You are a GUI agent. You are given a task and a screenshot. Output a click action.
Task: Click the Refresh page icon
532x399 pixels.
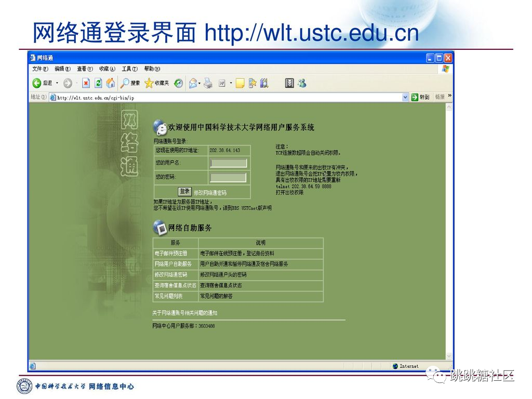tap(98, 83)
